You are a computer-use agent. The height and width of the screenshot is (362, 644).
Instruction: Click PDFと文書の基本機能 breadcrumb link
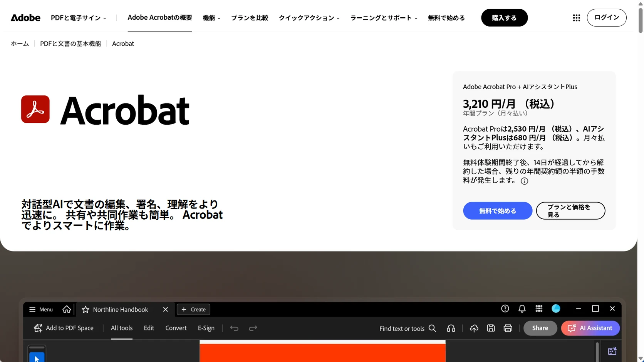point(70,43)
